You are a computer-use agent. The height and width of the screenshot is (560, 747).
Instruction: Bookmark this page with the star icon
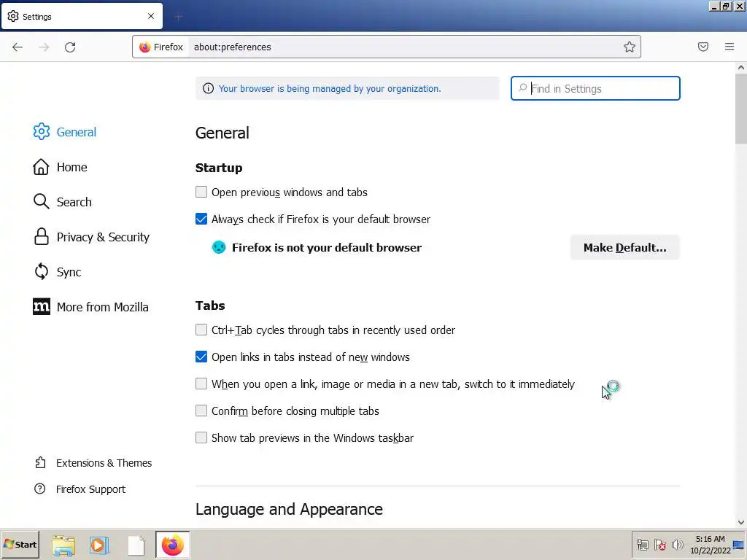630,47
